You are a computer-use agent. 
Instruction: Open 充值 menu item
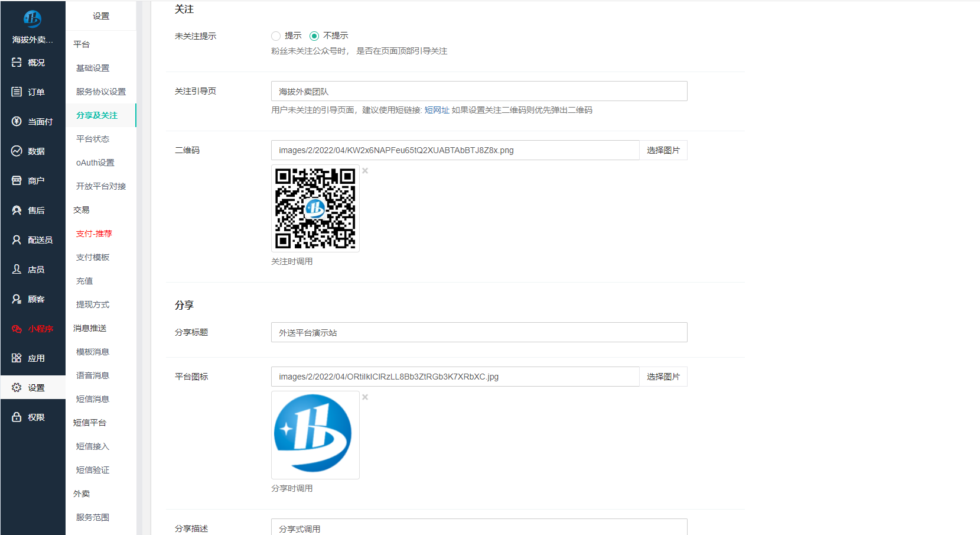(84, 281)
